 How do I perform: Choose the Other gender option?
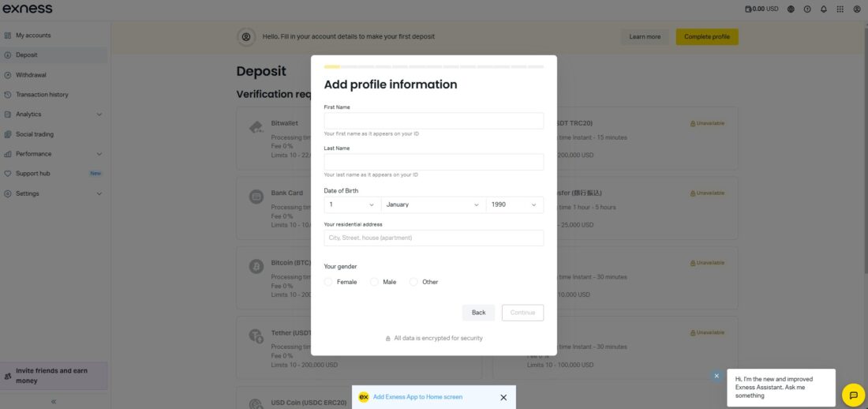tap(413, 282)
